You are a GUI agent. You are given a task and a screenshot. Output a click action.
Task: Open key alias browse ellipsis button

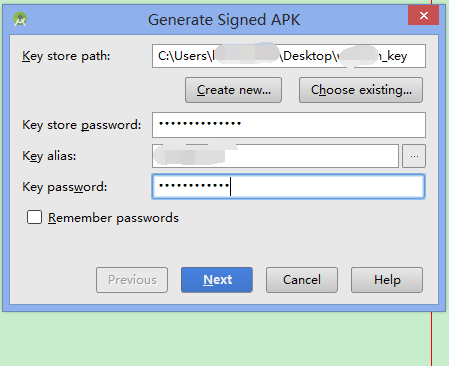414,156
